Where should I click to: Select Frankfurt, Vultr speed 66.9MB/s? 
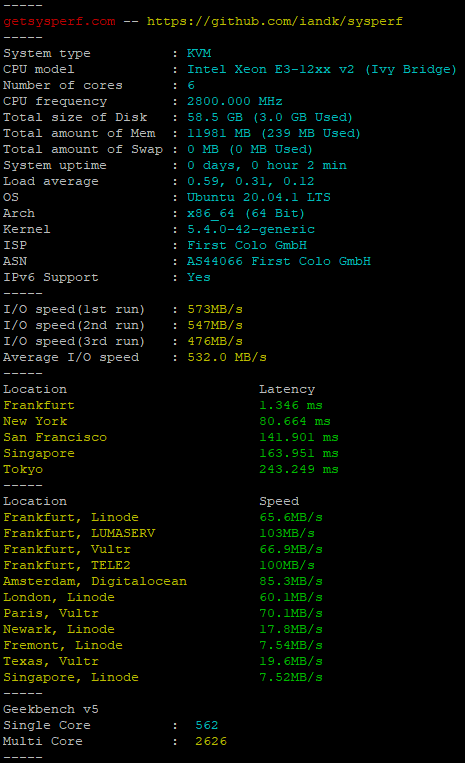(x=291, y=549)
